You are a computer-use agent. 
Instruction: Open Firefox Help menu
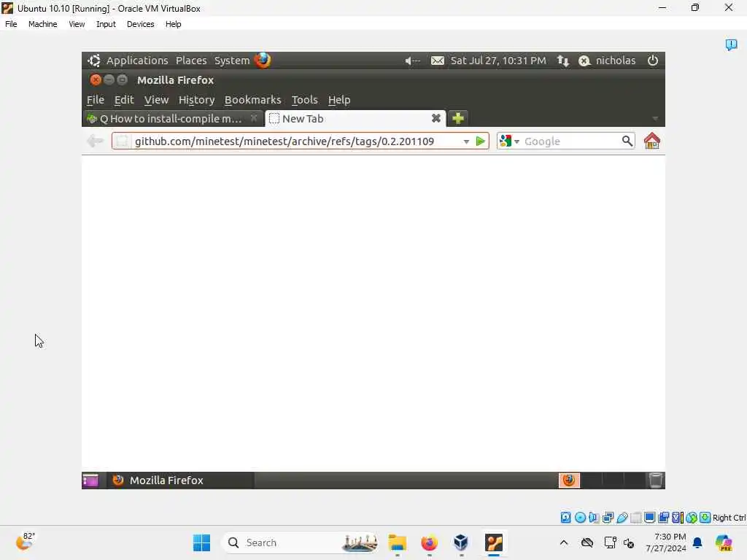point(339,99)
